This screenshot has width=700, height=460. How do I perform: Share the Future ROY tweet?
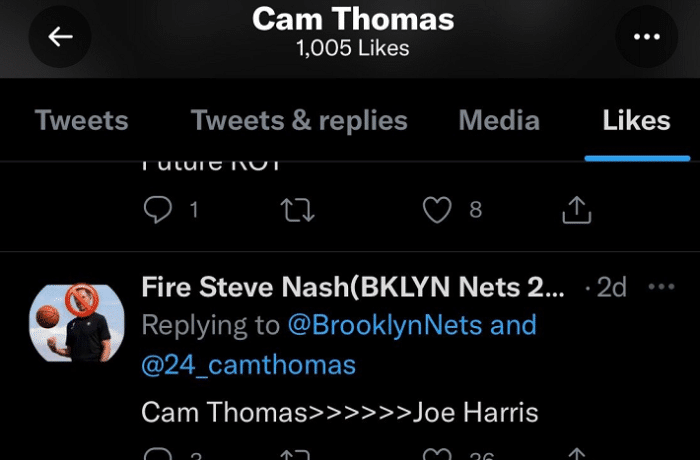point(578,210)
